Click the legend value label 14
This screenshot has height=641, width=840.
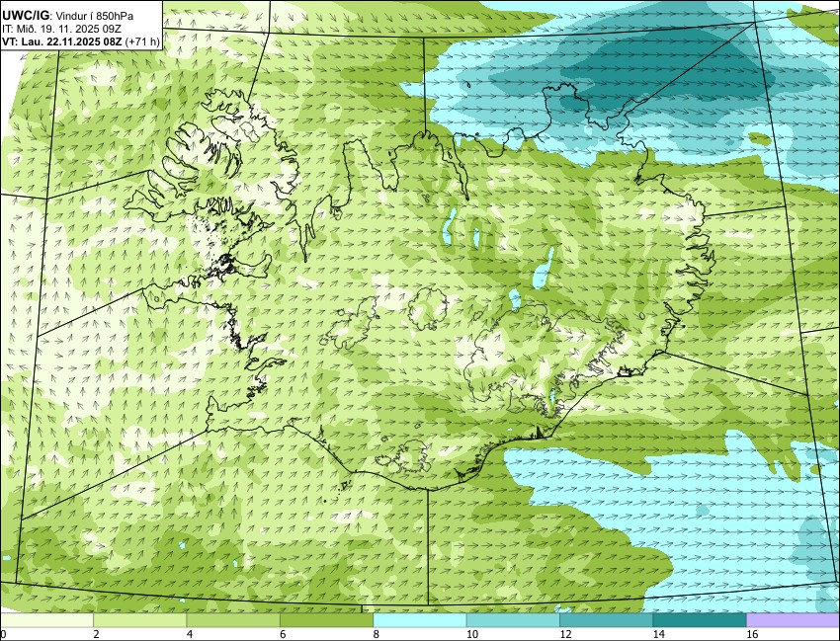coord(658,634)
